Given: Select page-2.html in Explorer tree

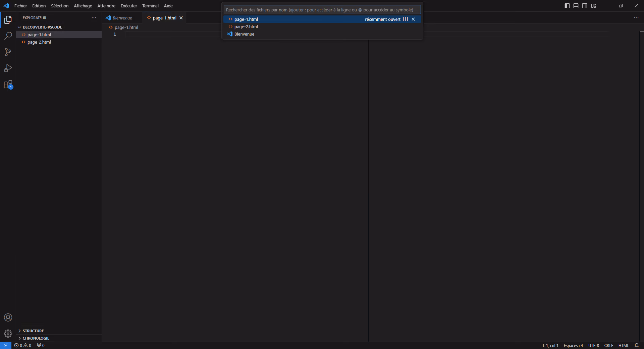Looking at the screenshot, I should pos(59,42).
